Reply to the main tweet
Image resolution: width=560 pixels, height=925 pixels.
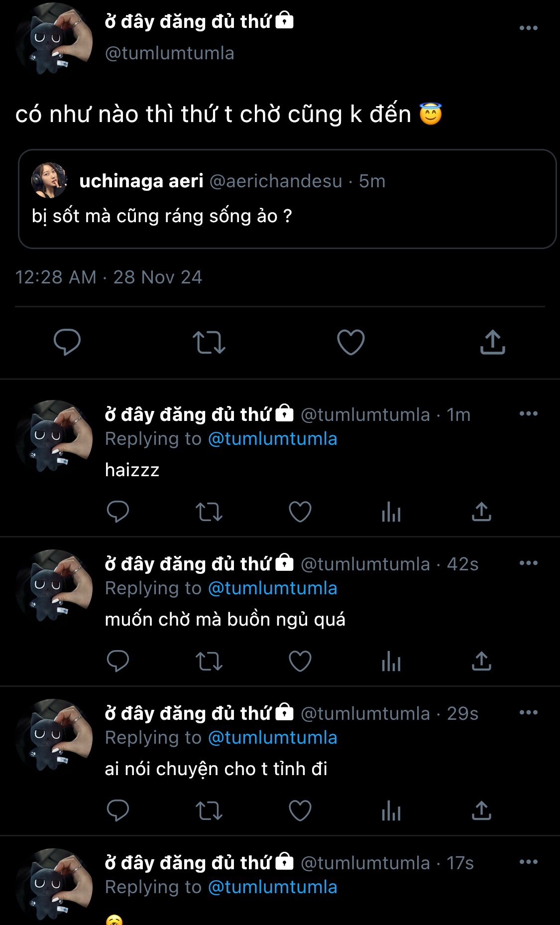tap(67, 342)
